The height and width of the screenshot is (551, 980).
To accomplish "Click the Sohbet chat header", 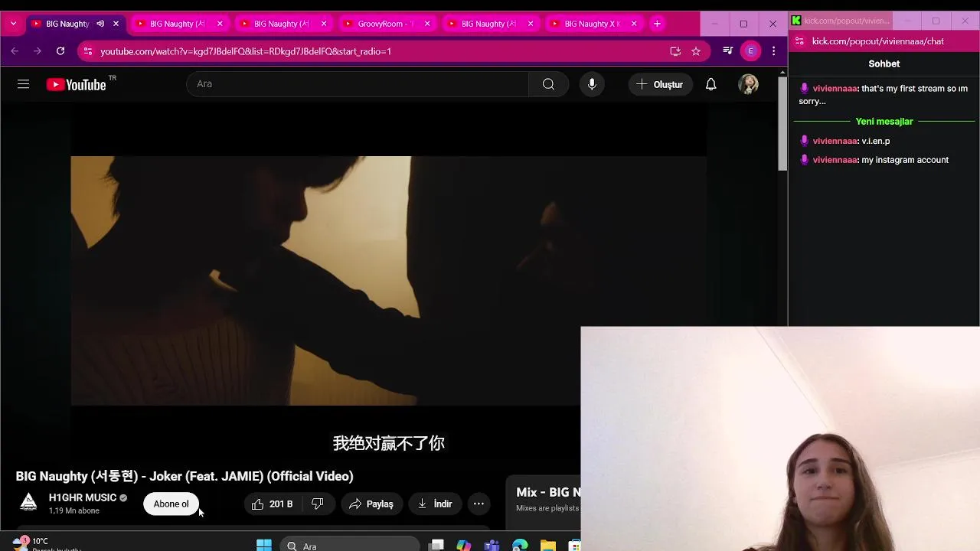I will (x=884, y=64).
